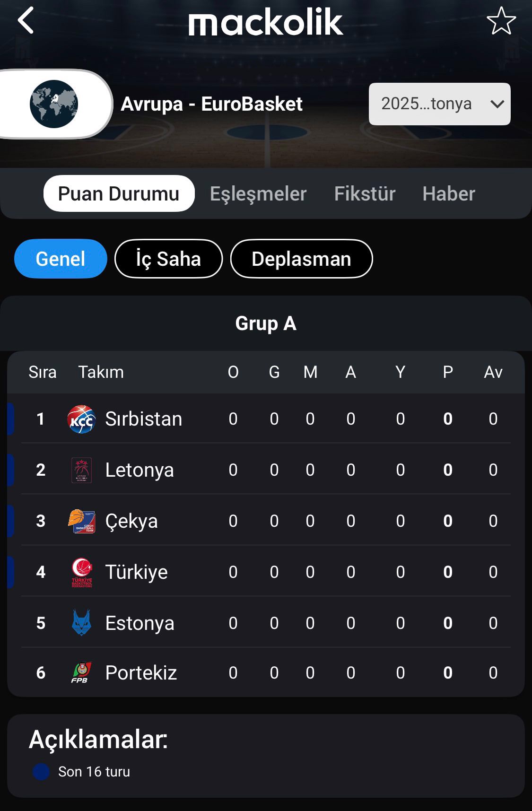Viewport: 532px width, 811px height.
Task: Select the Genel filter
Action: tap(61, 259)
